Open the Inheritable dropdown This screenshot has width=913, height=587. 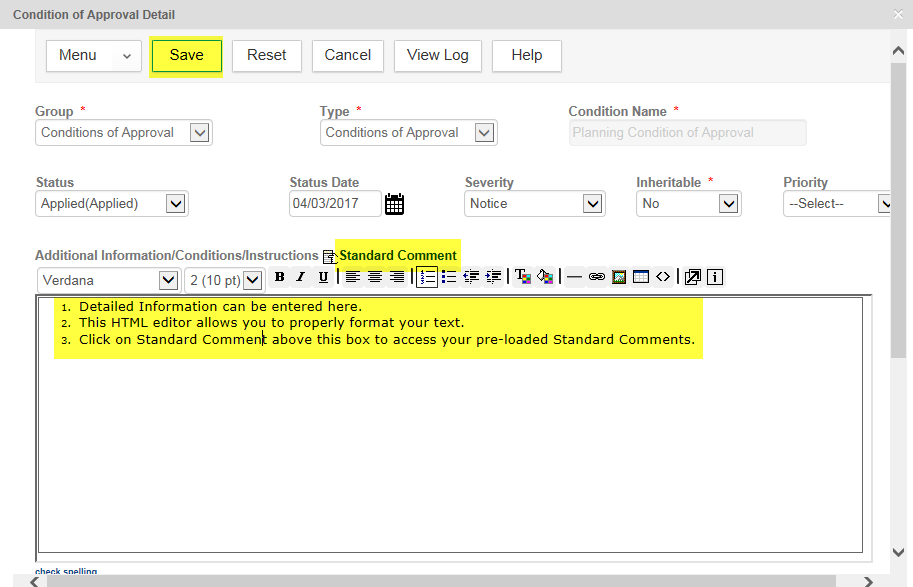click(x=728, y=204)
